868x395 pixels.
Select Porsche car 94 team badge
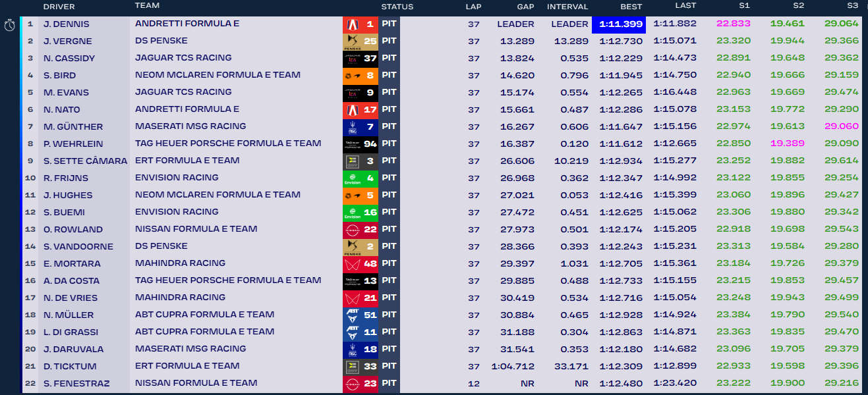360,144
